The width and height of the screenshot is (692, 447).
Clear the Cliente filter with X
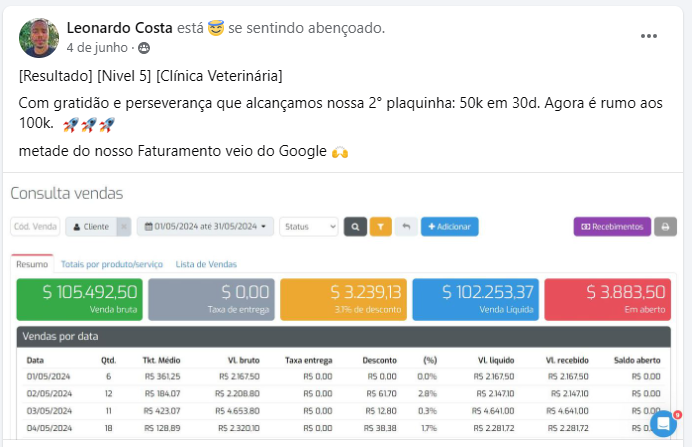pos(124,227)
